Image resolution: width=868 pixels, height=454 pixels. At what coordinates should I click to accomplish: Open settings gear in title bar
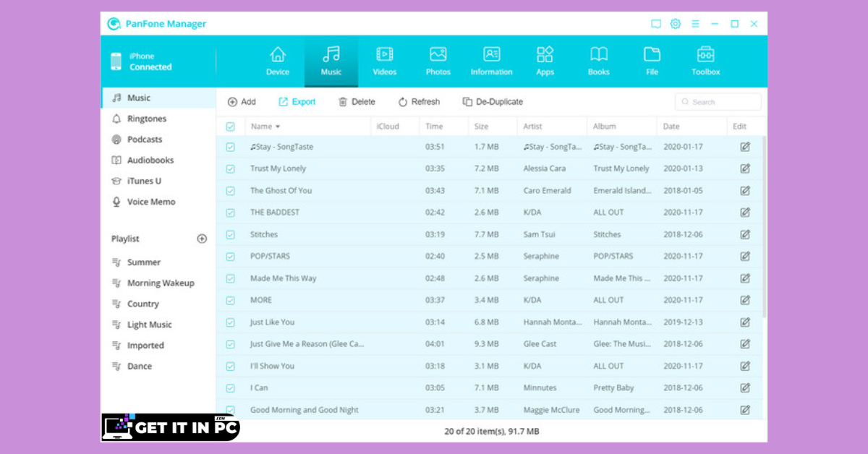[x=676, y=24]
